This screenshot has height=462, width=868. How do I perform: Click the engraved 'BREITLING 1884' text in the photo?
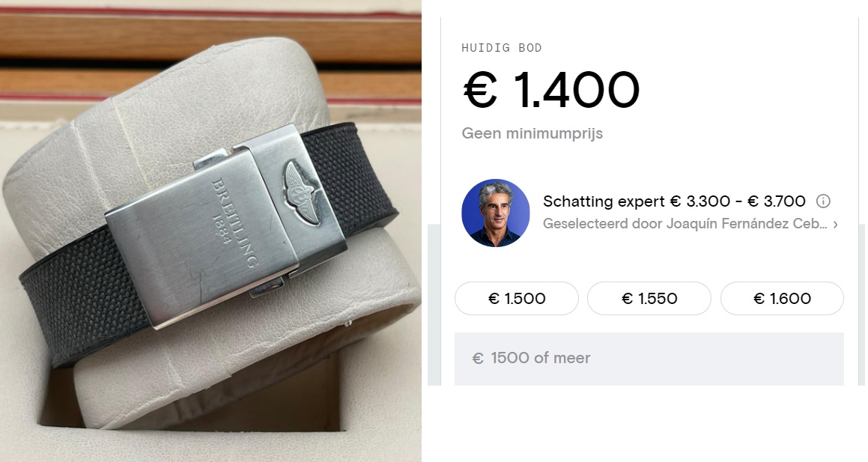pos(231,223)
